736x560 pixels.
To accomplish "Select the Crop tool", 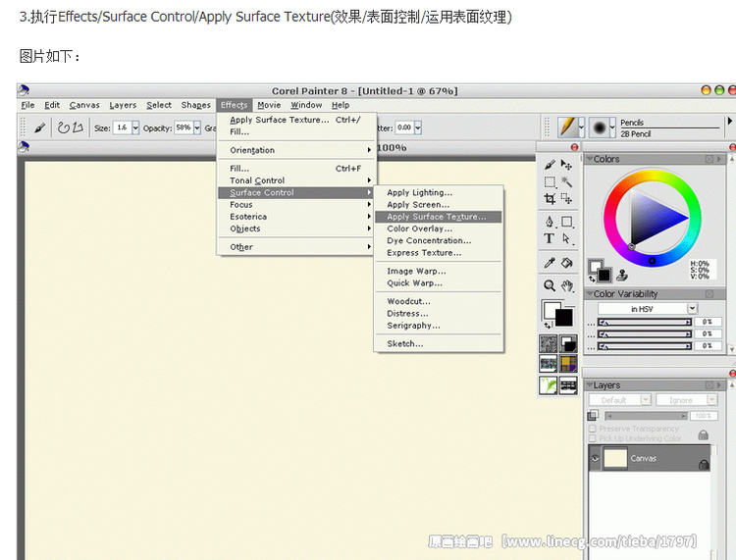I will click(550, 199).
